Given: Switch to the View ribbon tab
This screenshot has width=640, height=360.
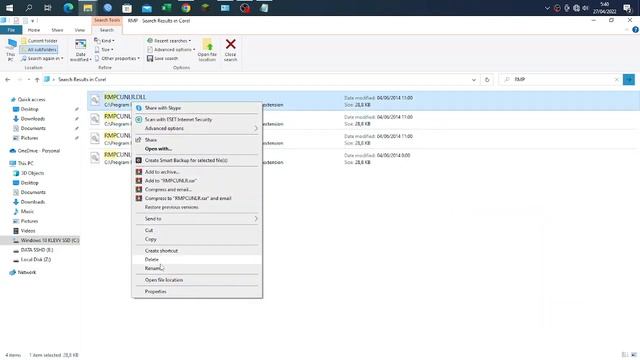Looking at the screenshot, I should click(x=80, y=30).
